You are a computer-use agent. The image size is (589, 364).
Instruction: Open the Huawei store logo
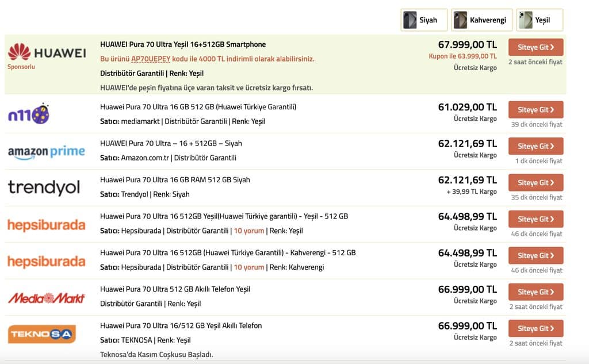point(47,52)
